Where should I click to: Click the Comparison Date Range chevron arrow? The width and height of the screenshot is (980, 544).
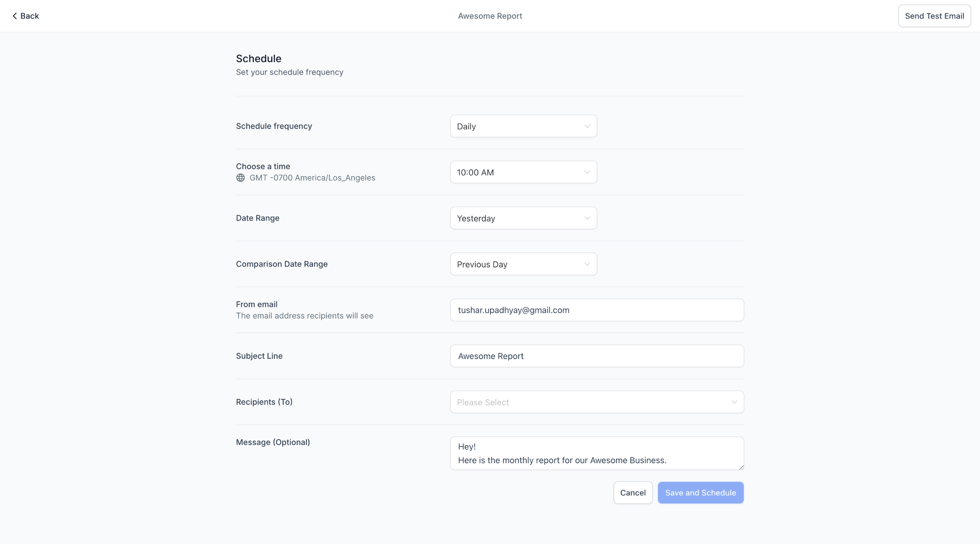pos(587,264)
